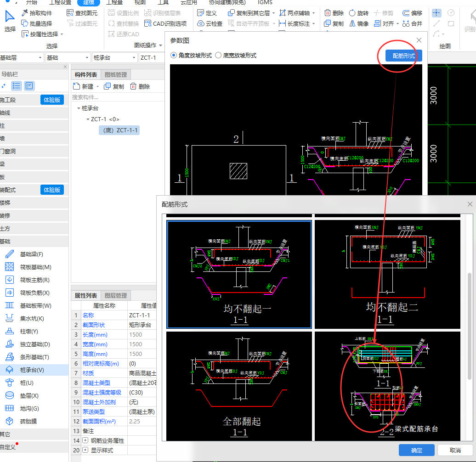Viewport: 476px width, 462px height.
Task: Click the 配筋形式 dialog vertical scrollbar
Action: point(469,326)
